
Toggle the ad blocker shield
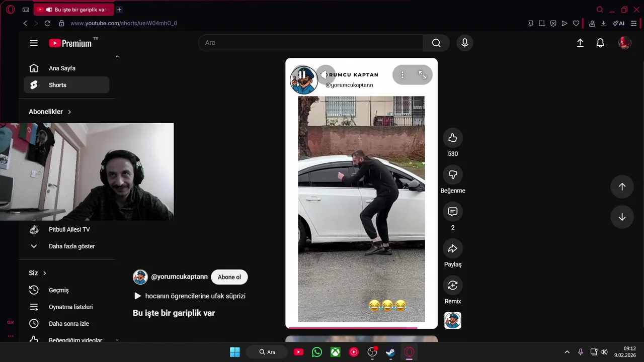click(x=553, y=23)
